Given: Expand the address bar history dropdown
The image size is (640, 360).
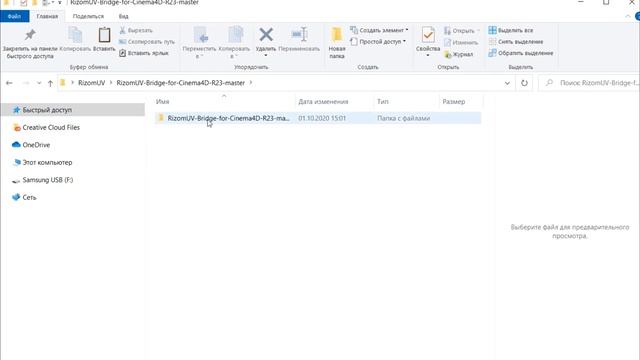Looking at the screenshot, I should pyautogui.click(x=507, y=83).
